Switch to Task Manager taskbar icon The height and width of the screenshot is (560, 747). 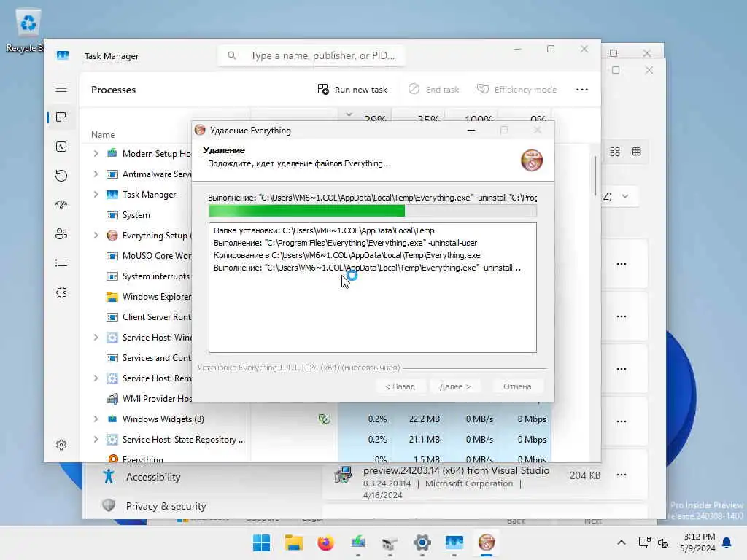(x=454, y=542)
